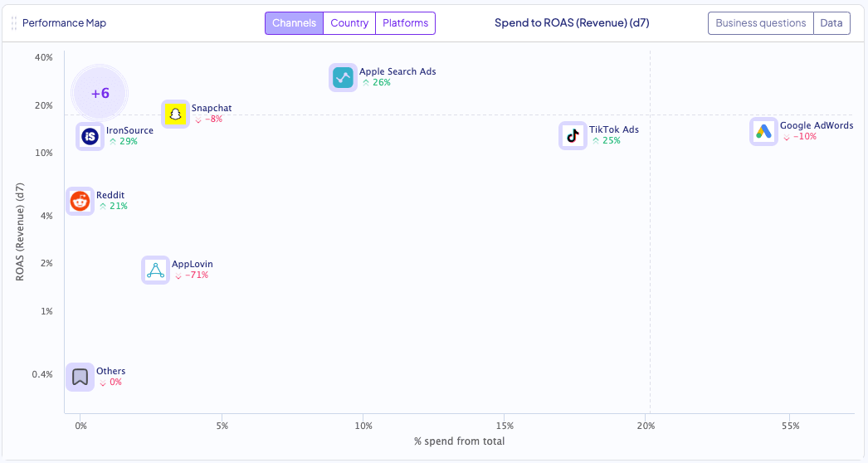Click the TikTok Ads label
The width and height of the screenshot is (868, 463).
(x=613, y=129)
